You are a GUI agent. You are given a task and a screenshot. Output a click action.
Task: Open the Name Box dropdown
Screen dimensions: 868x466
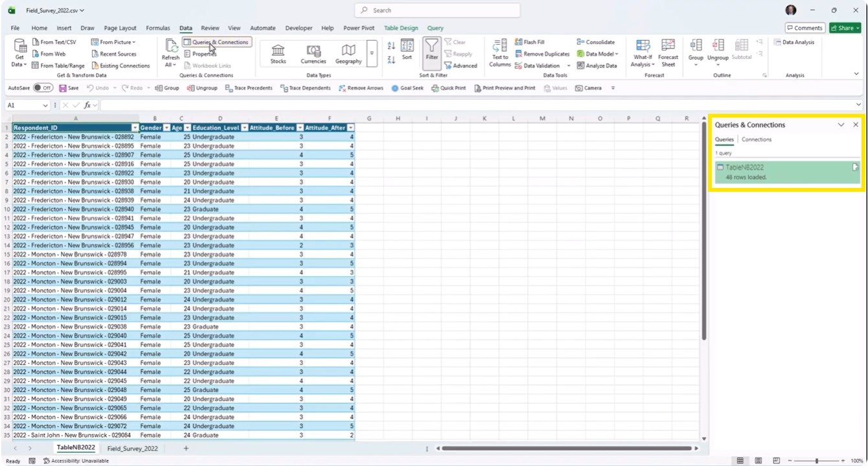pos(45,105)
